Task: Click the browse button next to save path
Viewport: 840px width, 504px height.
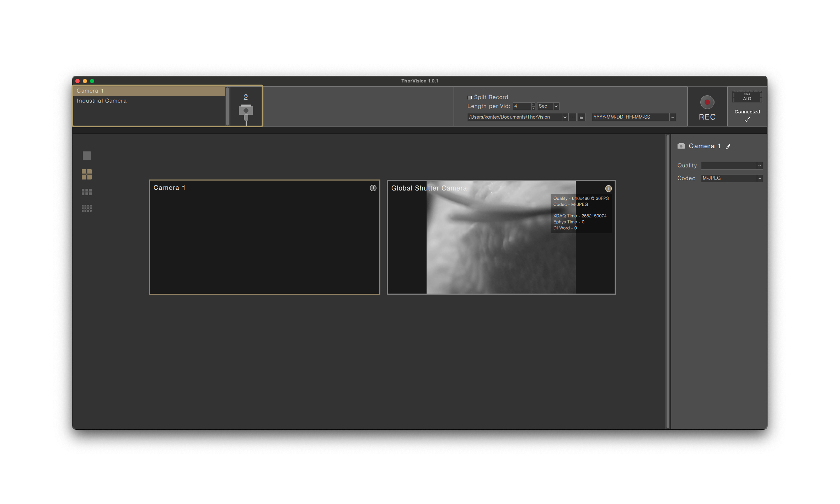Action: [572, 117]
